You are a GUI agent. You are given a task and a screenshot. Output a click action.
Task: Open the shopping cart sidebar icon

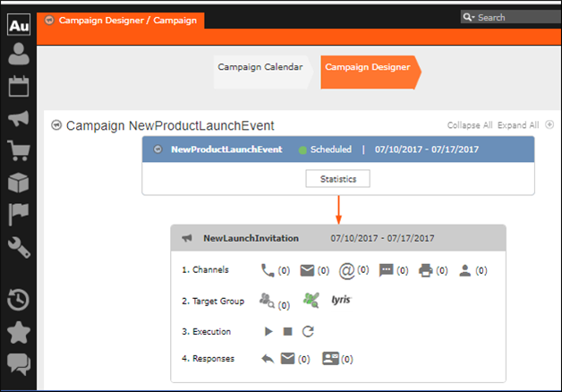(19, 150)
